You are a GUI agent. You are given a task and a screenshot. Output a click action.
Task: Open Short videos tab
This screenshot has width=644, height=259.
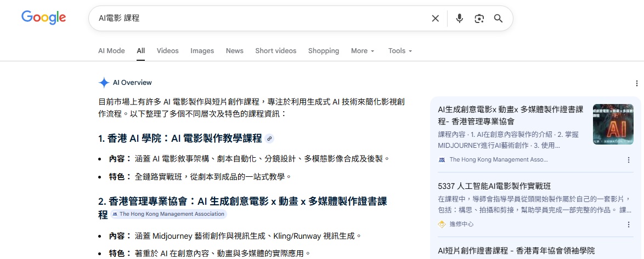pos(275,51)
